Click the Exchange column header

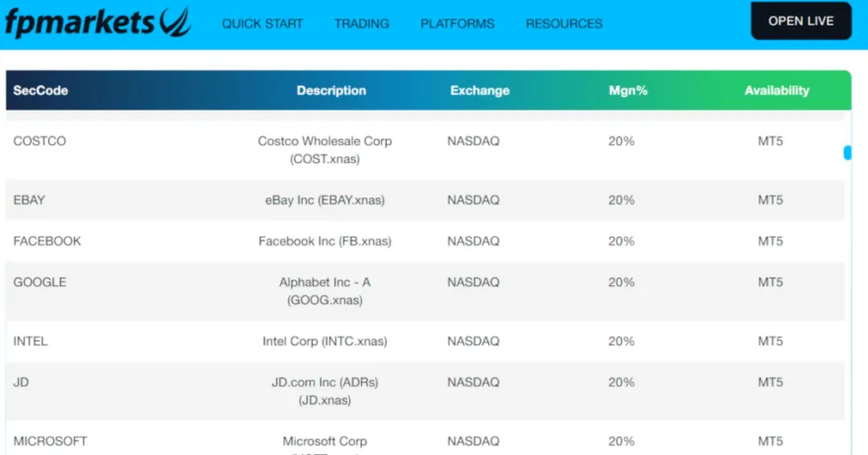tap(480, 91)
